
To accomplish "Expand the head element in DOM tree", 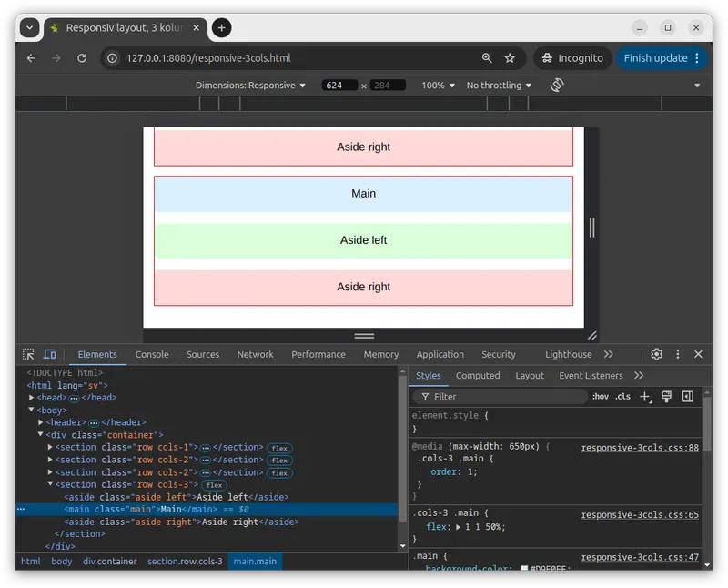I will coord(32,398).
